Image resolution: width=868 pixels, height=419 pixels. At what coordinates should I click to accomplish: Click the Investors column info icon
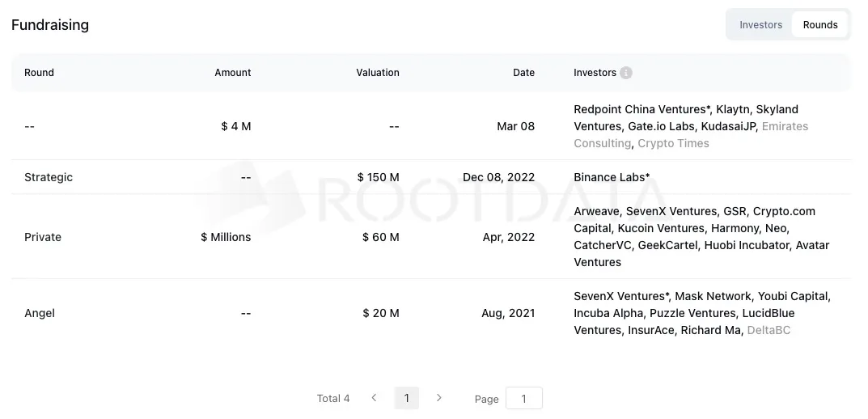626,73
